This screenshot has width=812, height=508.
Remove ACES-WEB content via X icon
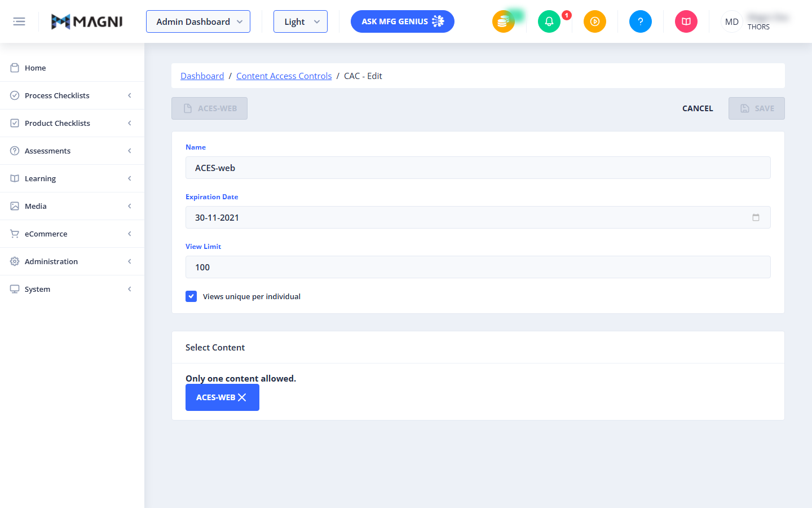242,397
